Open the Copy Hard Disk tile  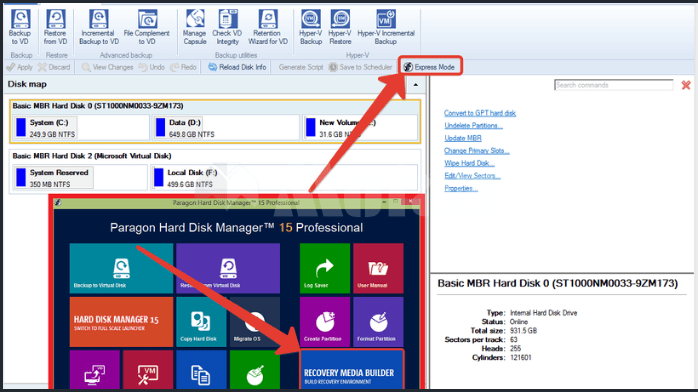(x=201, y=322)
